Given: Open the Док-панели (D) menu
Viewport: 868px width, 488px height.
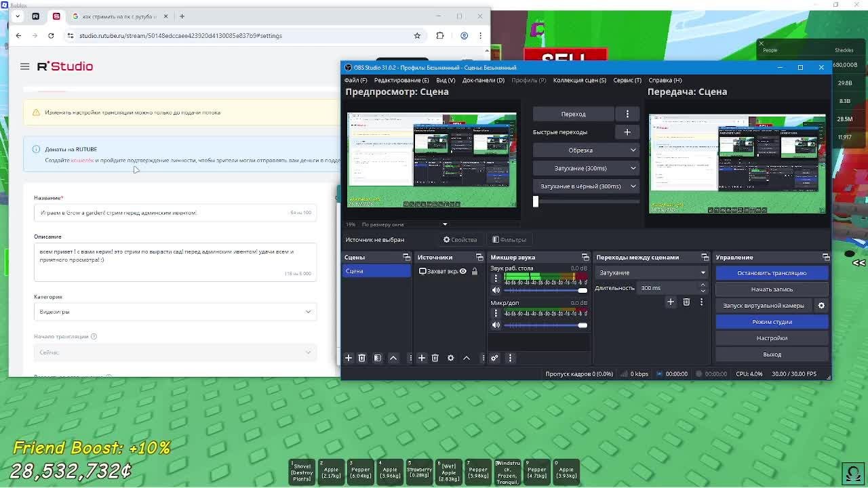Looking at the screenshot, I should (x=484, y=80).
